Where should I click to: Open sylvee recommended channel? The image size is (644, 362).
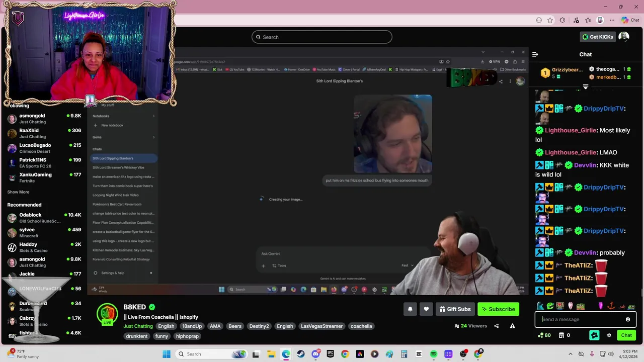coord(44,232)
